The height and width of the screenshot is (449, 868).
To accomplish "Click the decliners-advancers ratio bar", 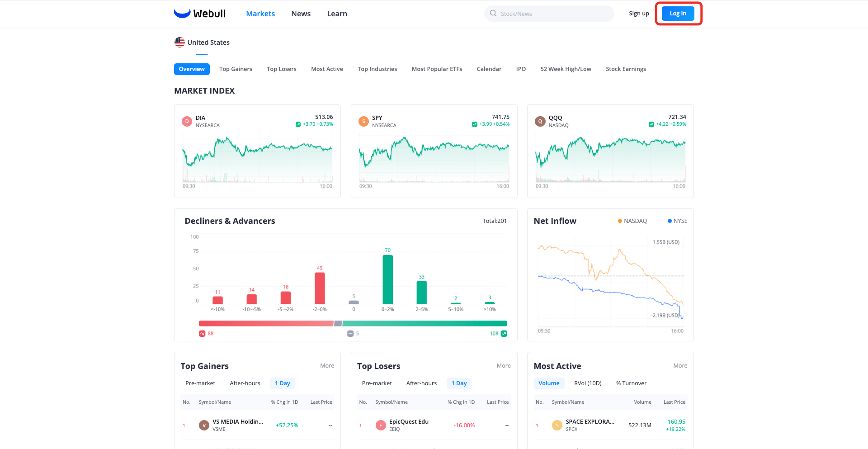I will point(353,323).
